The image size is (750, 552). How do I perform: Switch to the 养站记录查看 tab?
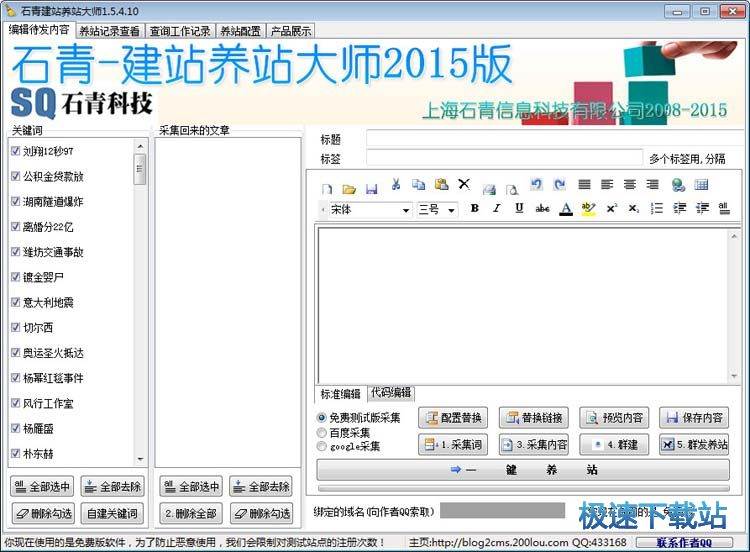pyautogui.click(x=109, y=30)
